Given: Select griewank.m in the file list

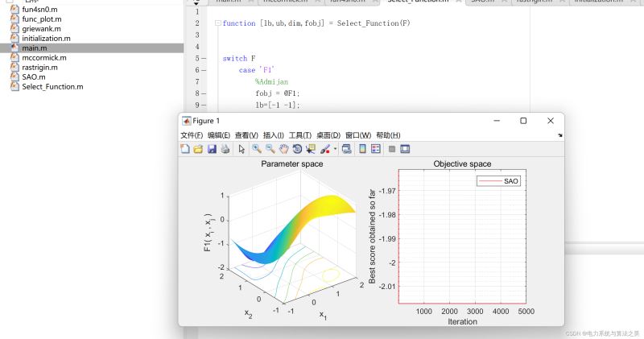Looking at the screenshot, I should pos(41,29).
